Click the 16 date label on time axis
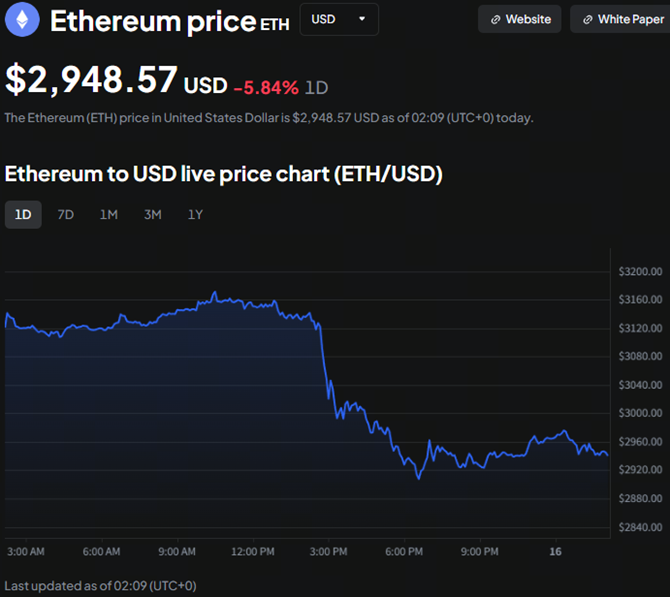The width and height of the screenshot is (670, 597). pos(555,551)
